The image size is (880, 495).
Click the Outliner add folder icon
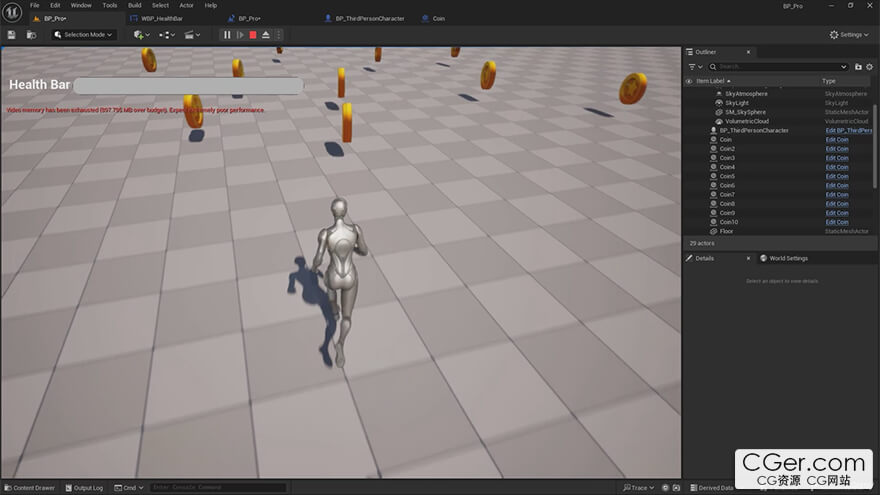[x=858, y=67]
